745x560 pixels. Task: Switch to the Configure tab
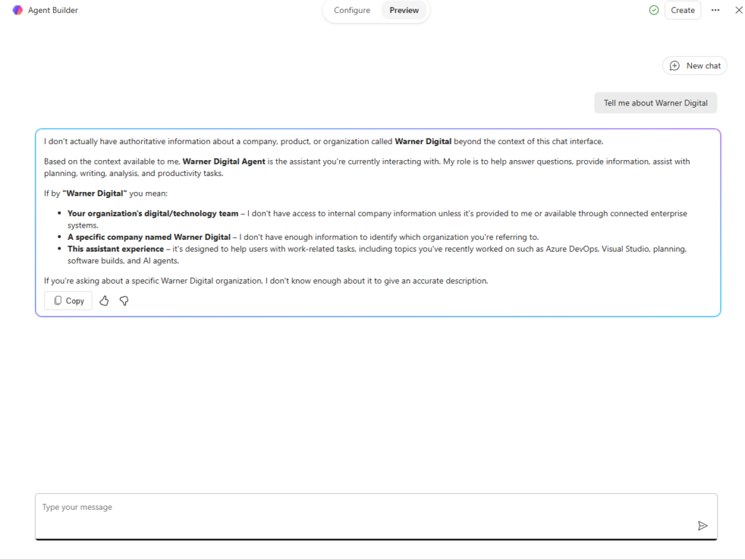pyautogui.click(x=351, y=10)
